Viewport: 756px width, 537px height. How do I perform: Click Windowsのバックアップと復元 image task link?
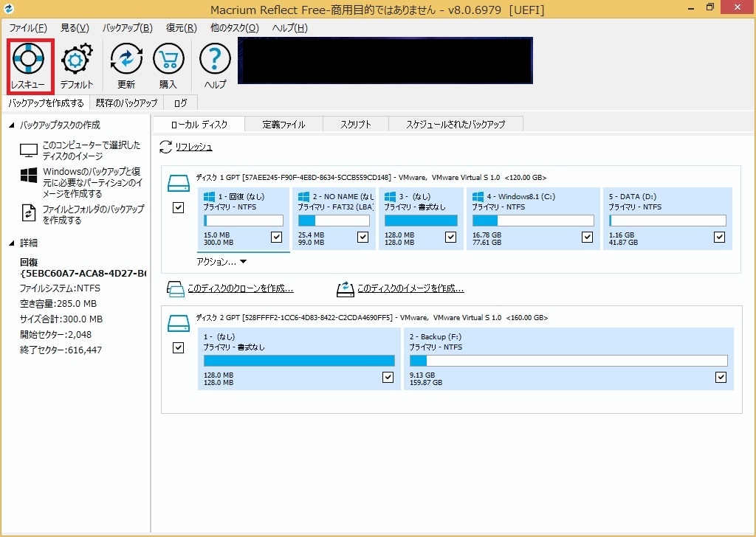pos(92,182)
